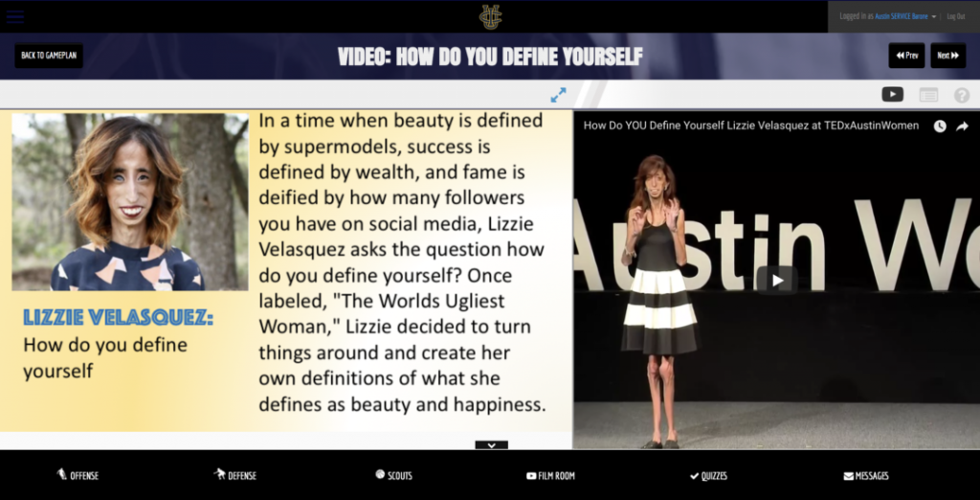
Task: Click the Back to Gameplan button
Action: pyautogui.click(x=49, y=56)
